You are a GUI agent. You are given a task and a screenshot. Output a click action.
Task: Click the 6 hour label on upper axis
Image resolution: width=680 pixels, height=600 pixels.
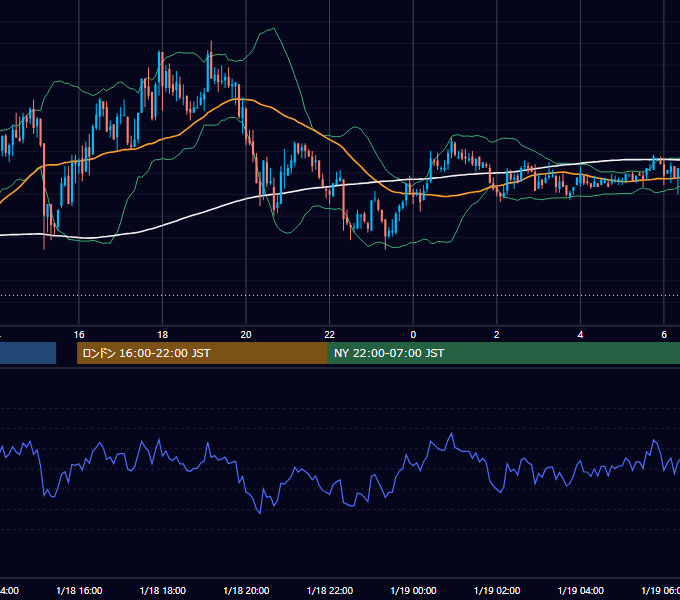pos(664,335)
